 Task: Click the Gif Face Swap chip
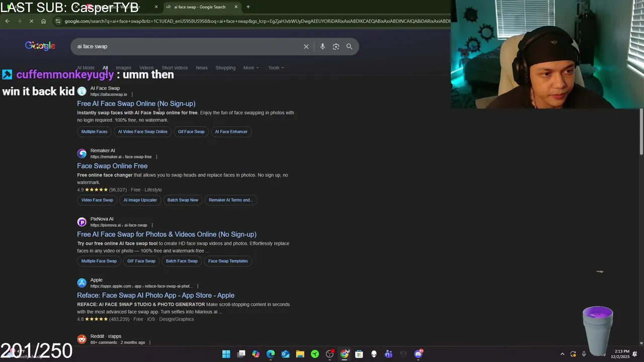click(191, 132)
